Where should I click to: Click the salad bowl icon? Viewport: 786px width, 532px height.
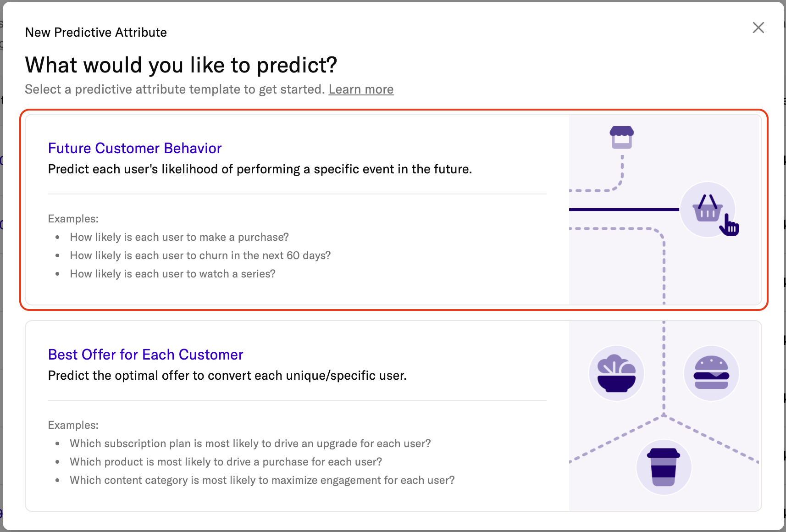tap(616, 373)
